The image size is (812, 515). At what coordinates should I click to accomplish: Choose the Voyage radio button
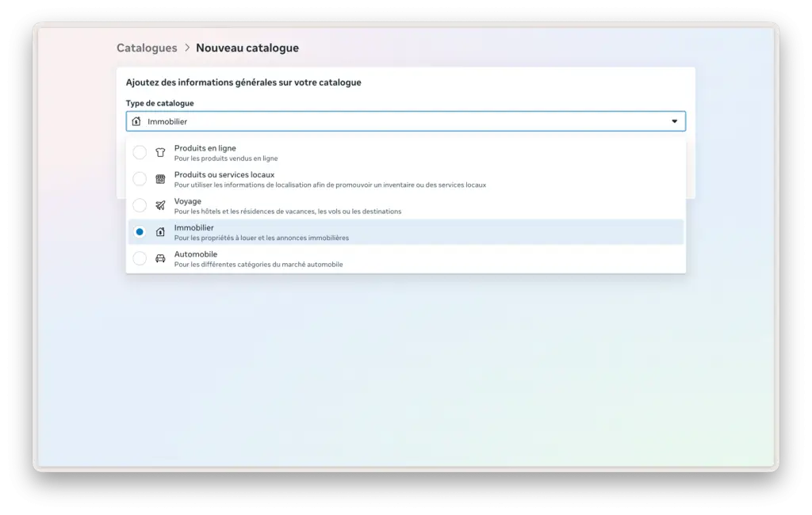[x=140, y=205]
